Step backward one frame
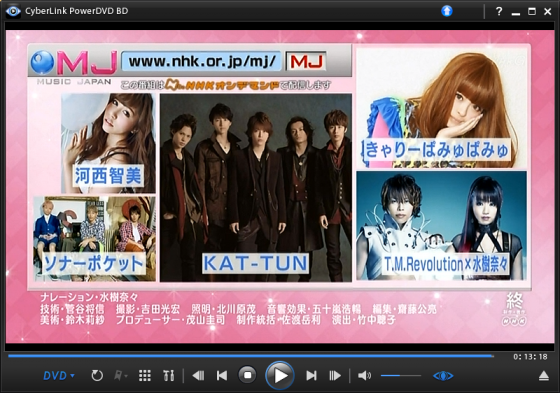The height and width of the screenshot is (393, 560). click(198, 375)
